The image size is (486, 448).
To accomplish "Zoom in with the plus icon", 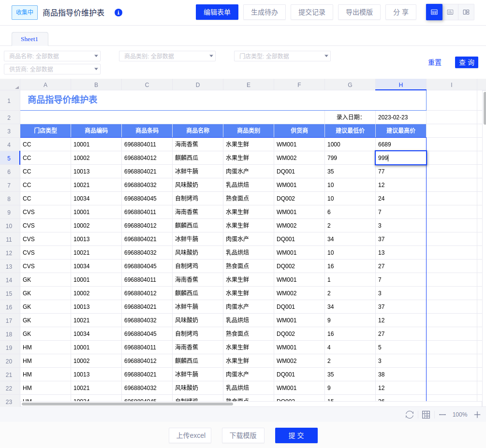I will point(477,415).
